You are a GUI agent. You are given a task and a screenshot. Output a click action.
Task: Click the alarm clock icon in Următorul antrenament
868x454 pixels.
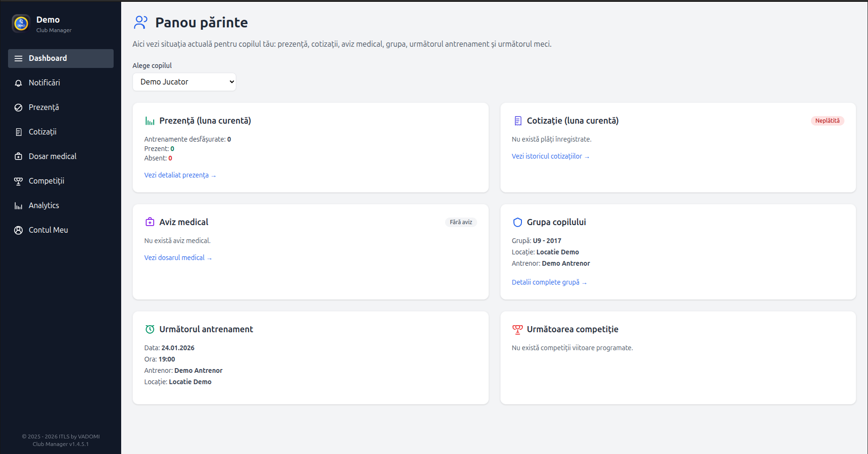click(x=150, y=329)
